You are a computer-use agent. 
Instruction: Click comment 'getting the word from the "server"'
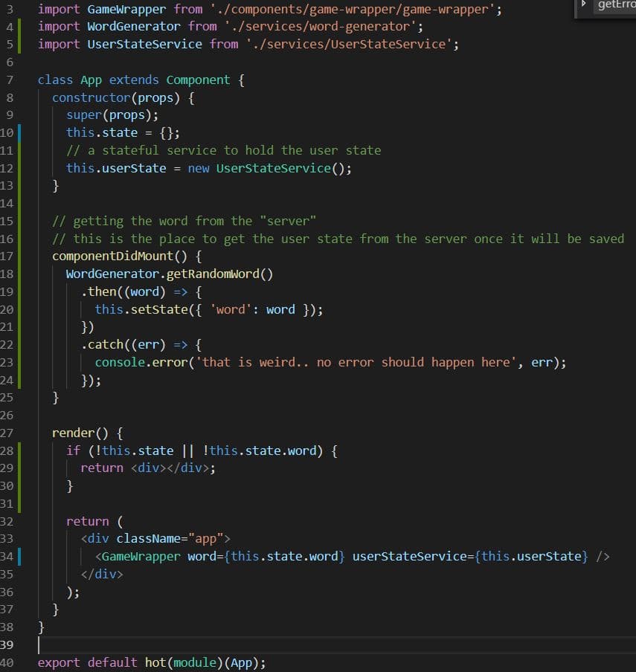point(195,221)
